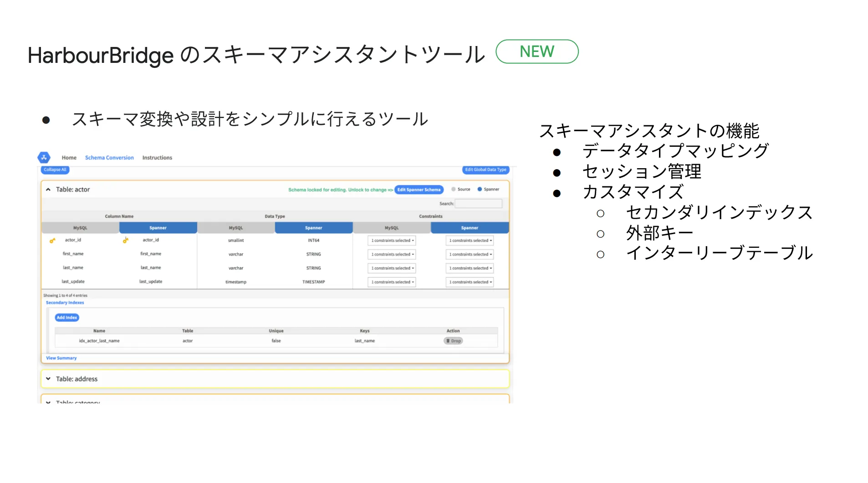Click the Spanner header under Column Name
The height and width of the screenshot is (483, 868).
[x=158, y=228]
